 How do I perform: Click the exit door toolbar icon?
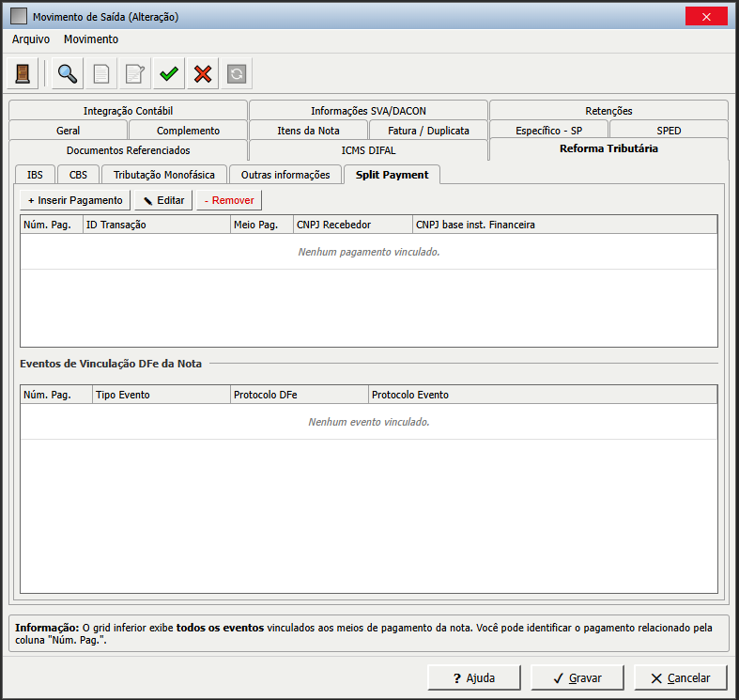tap(23, 73)
